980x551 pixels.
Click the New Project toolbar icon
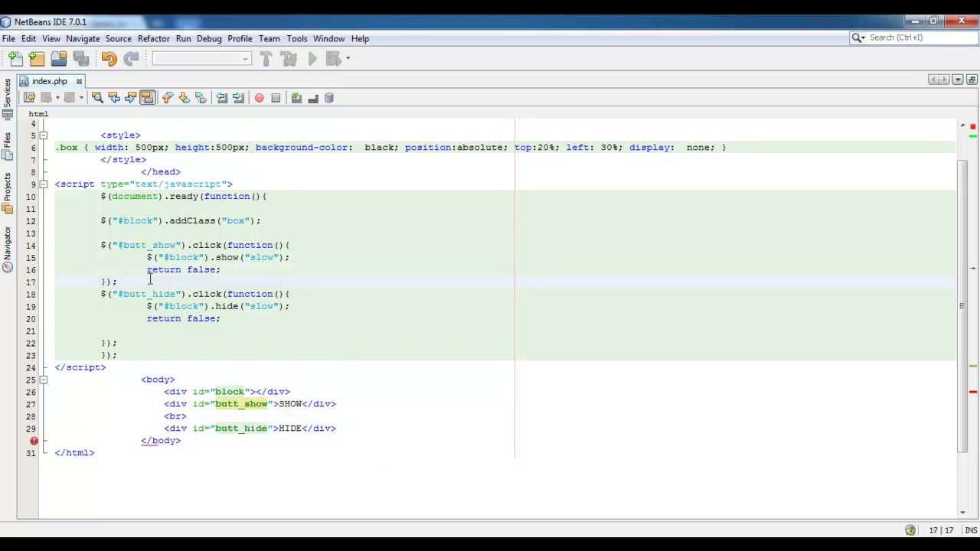(36, 58)
